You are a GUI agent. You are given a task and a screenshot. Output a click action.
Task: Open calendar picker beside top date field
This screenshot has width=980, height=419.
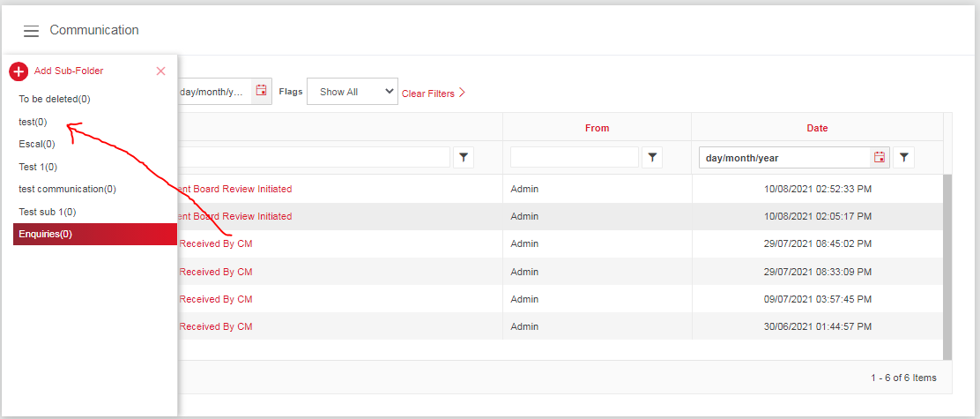coord(261,91)
